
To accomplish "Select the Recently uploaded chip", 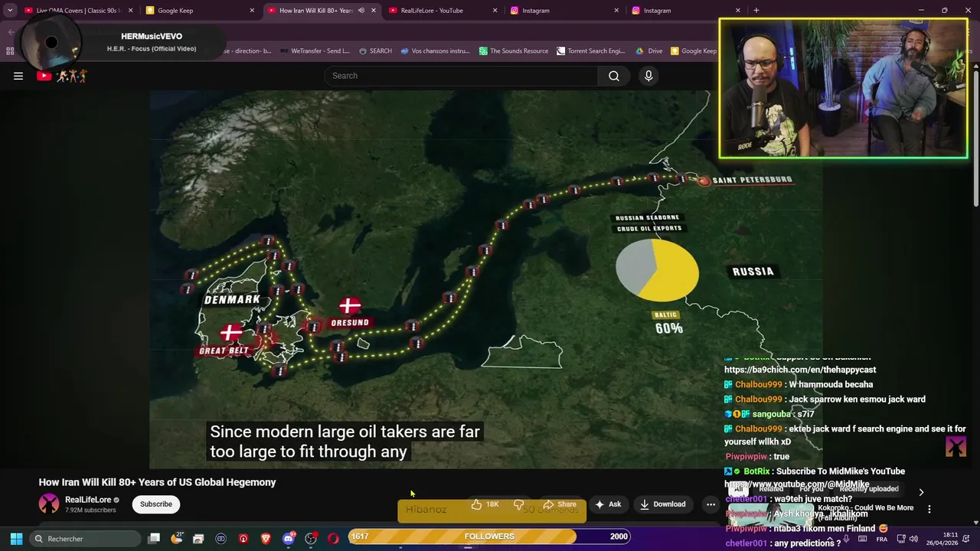I will coord(869,489).
